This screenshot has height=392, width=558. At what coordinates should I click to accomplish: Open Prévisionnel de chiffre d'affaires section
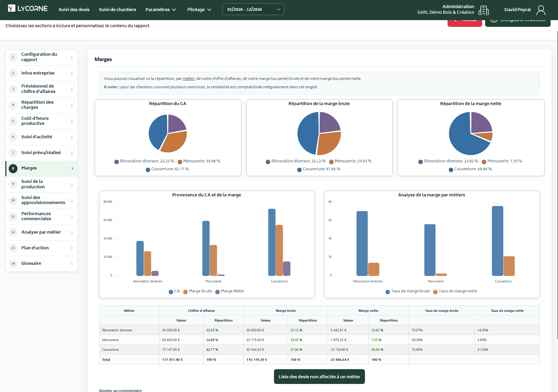[41, 89]
